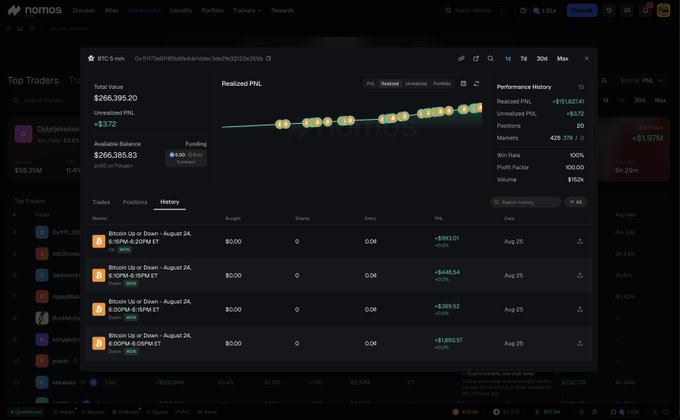Click the chain link icon in popup header
This screenshot has height=420, width=680.
pos(461,59)
